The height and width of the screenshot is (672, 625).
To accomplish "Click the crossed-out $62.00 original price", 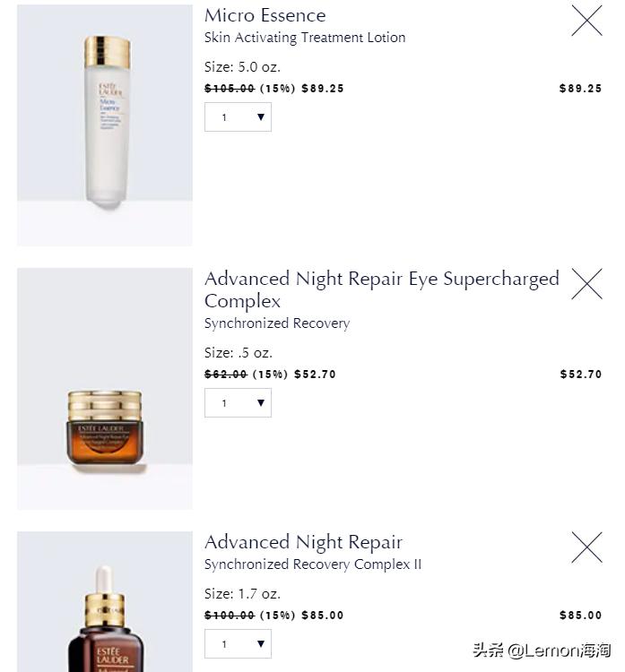I will [226, 375].
